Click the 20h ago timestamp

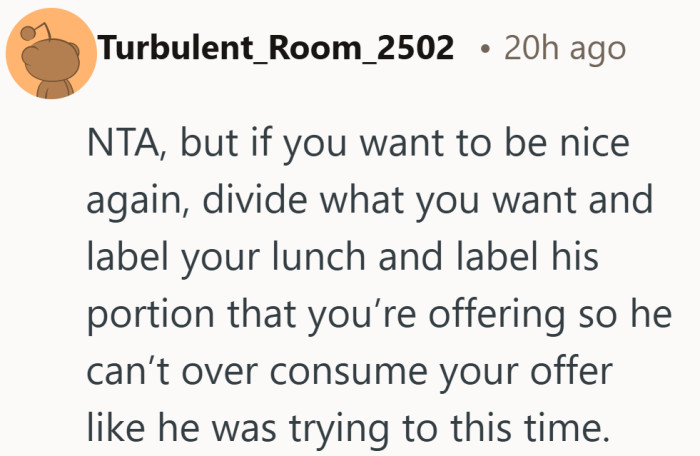(565, 47)
